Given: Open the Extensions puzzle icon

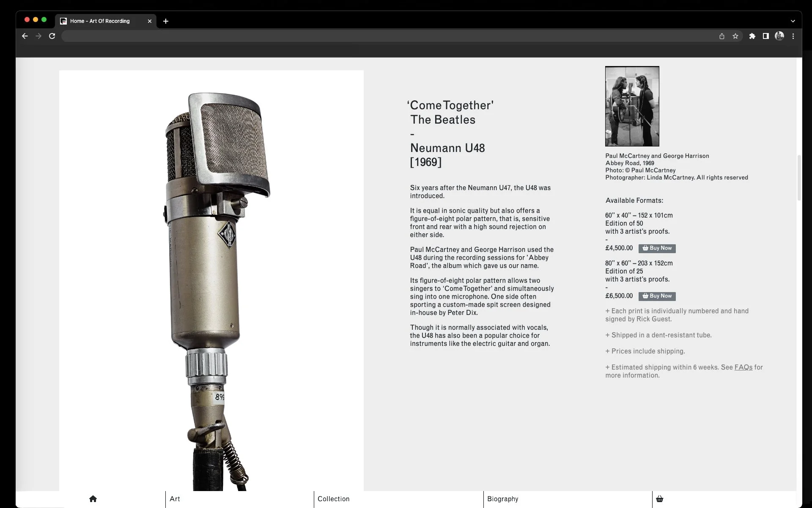Looking at the screenshot, I should [x=752, y=36].
